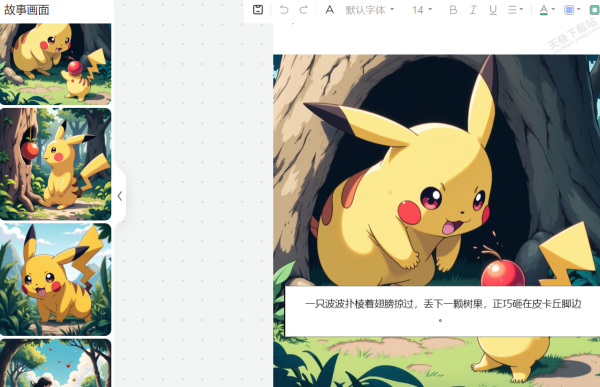Collapse the story frames side panel

[120, 196]
